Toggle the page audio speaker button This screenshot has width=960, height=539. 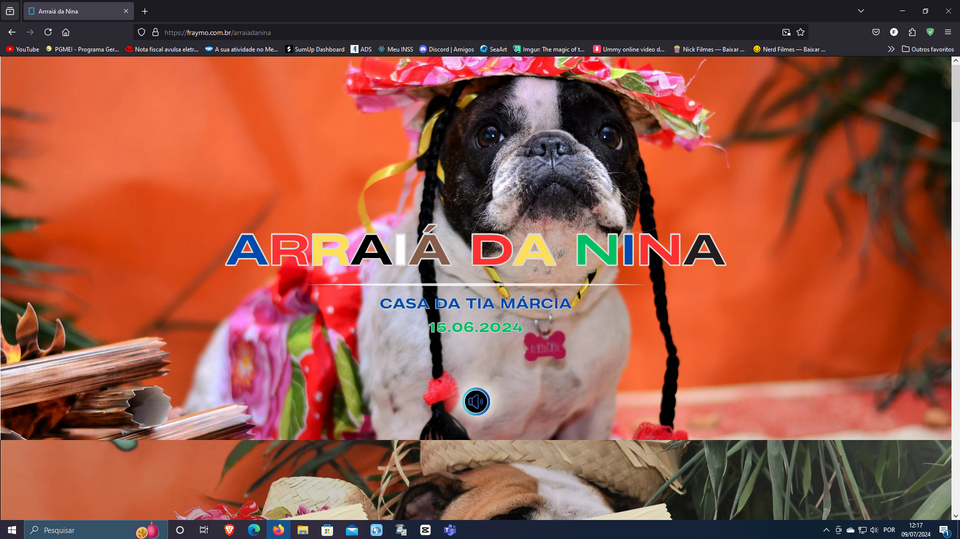coord(476,402)
